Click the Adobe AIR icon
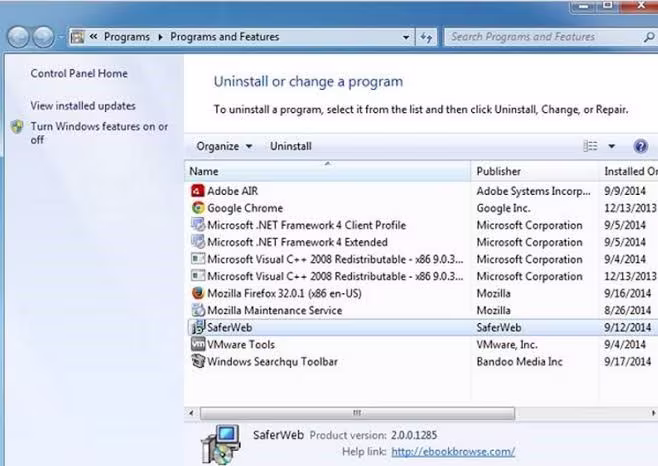658x466 pixels. [198, 191]
